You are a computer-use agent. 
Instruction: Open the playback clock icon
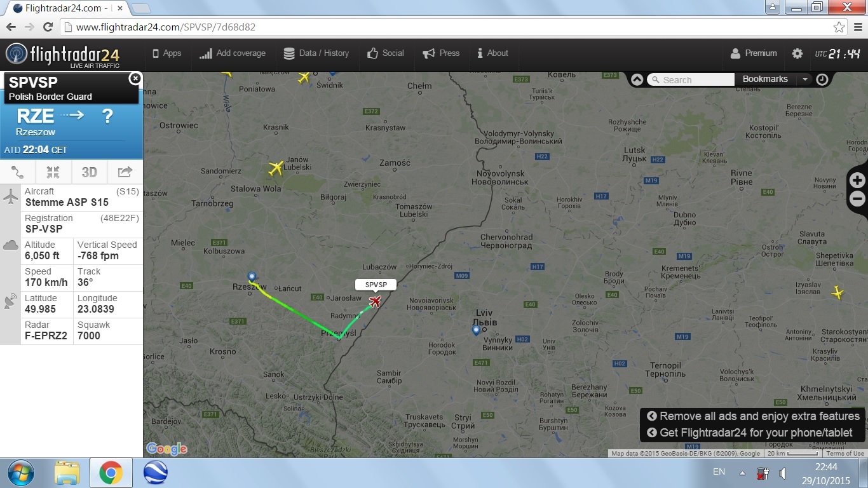click(822, 79)
